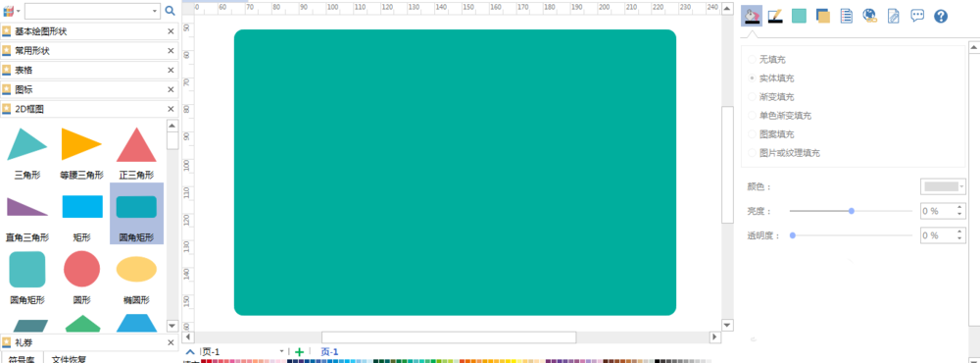Open the attachment paperclip icon
The height and width of the screenshot is (363, 980).
click(x=894, y=16)
